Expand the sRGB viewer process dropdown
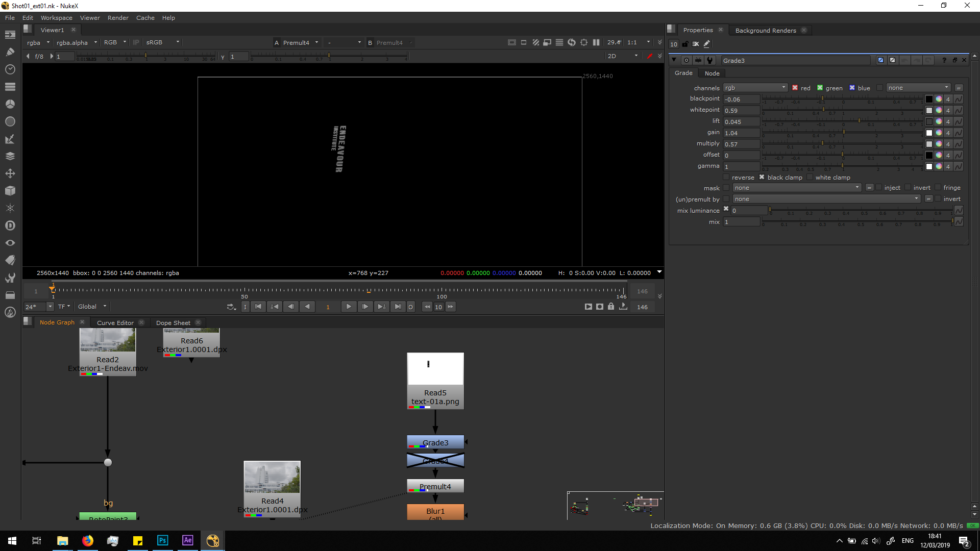 point(162,43)
